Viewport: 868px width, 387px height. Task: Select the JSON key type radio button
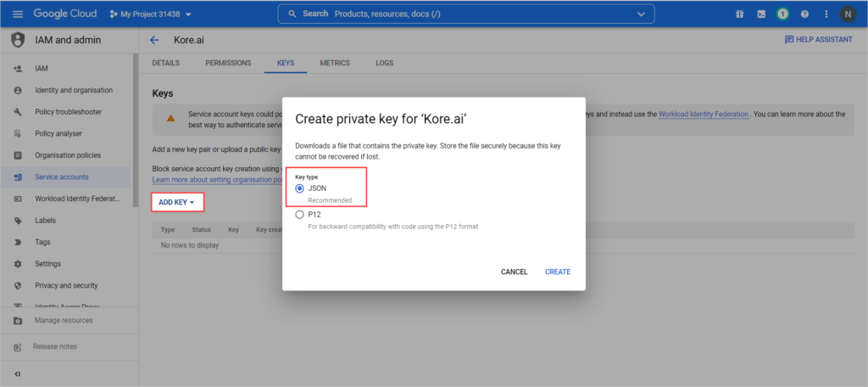coord(299,188)
